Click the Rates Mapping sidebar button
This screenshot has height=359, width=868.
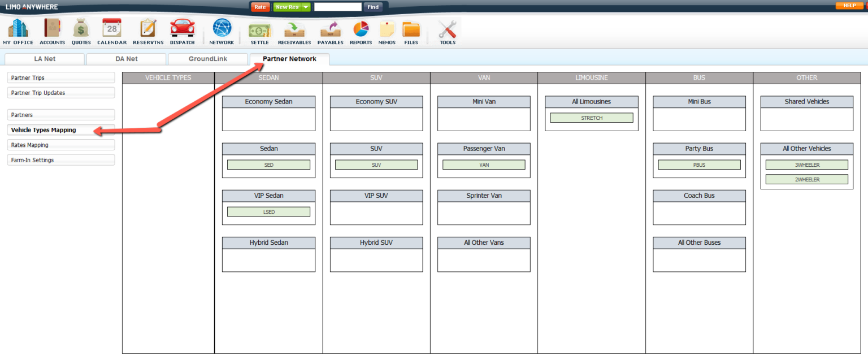point(60,145)
